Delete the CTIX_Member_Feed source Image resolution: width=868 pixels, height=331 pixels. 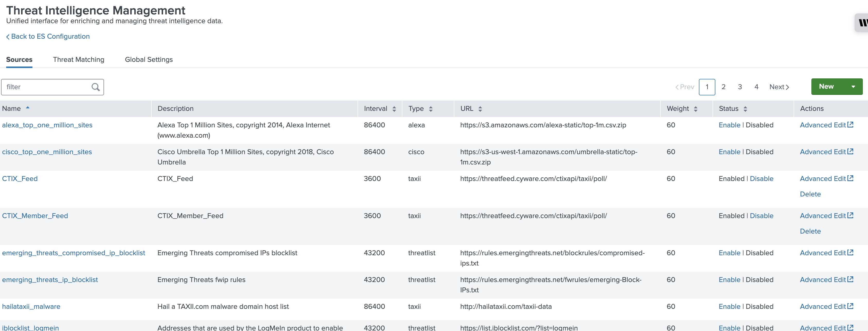coord(810,231)
